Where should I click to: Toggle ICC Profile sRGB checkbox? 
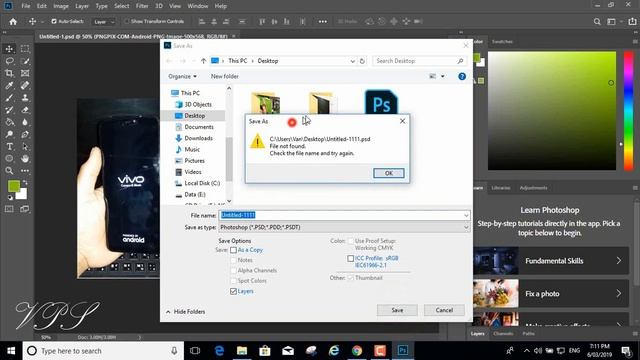tap(350, 258)
